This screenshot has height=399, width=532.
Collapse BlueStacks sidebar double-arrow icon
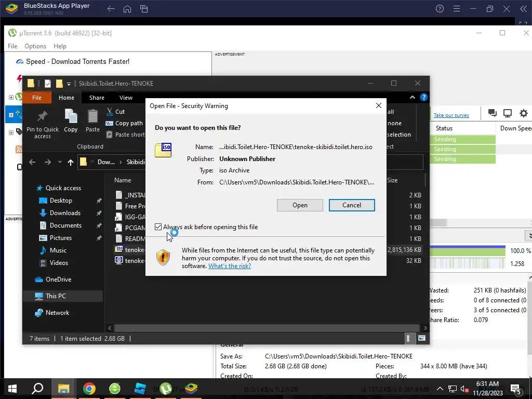524,9
